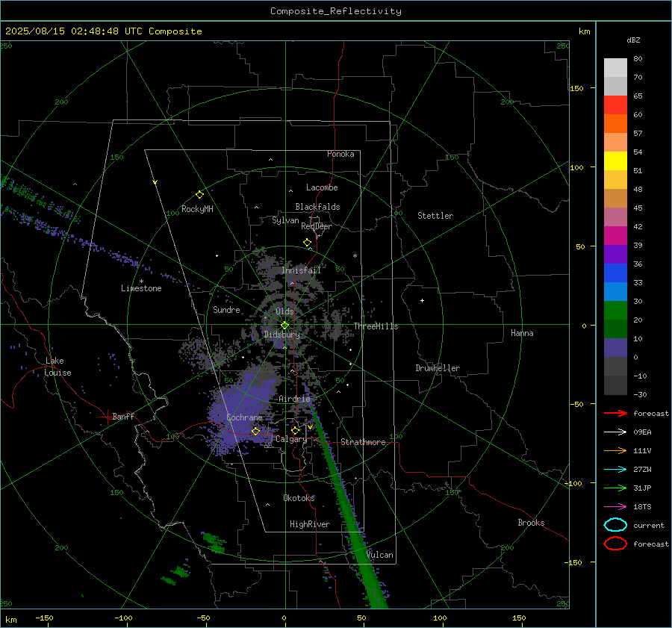The image size is (672, 628).
Task: Click the yellow diamond marker below RedDeer
Action: click(x=307, y=243)
